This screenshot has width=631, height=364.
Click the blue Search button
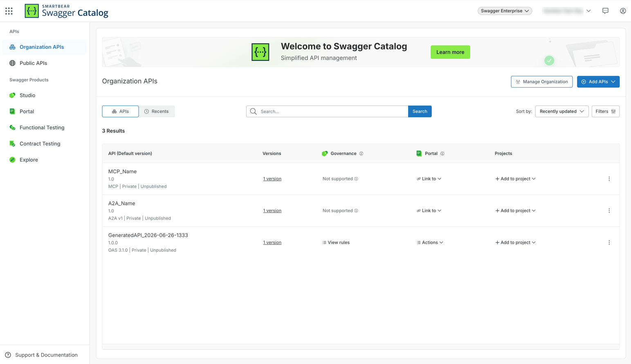point(420,111)
